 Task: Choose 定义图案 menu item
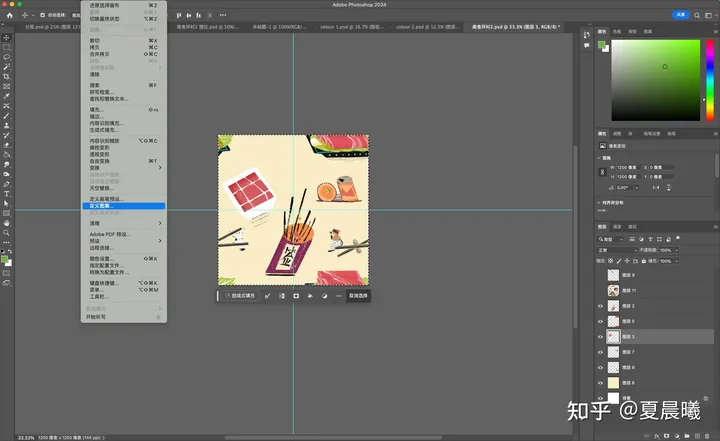[x=124, y=206]
